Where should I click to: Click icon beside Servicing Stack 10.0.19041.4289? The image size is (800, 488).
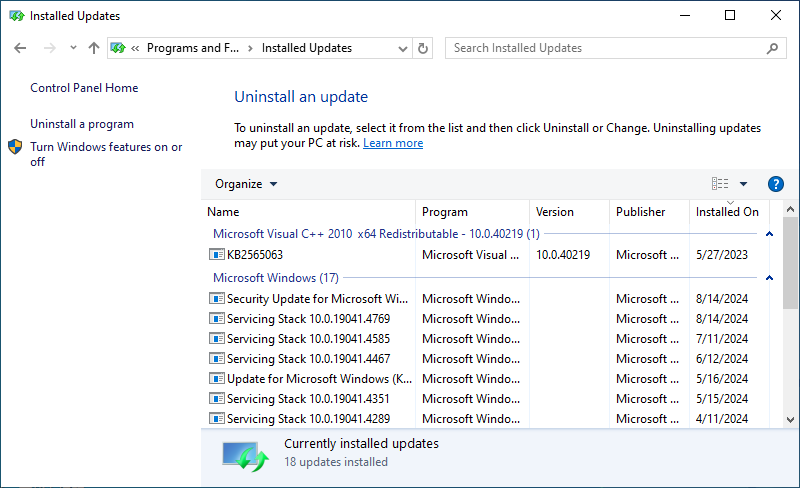[x=216, y=418]
